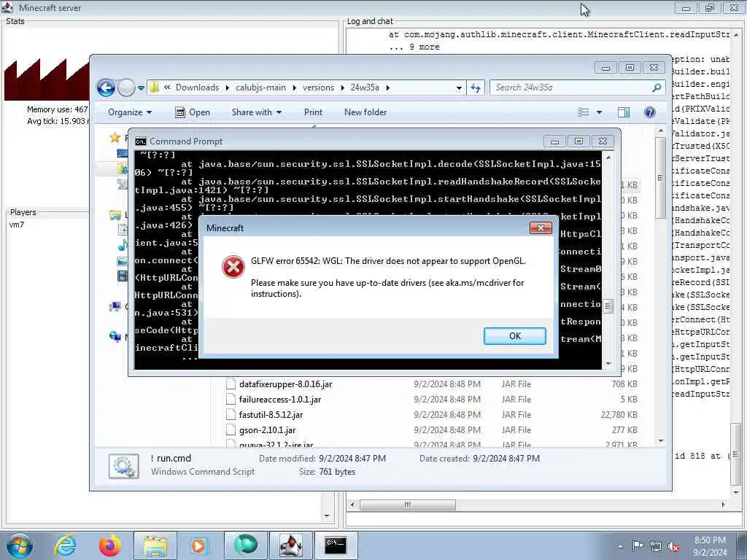Click the green round app taskbar icon

(245, 545)
